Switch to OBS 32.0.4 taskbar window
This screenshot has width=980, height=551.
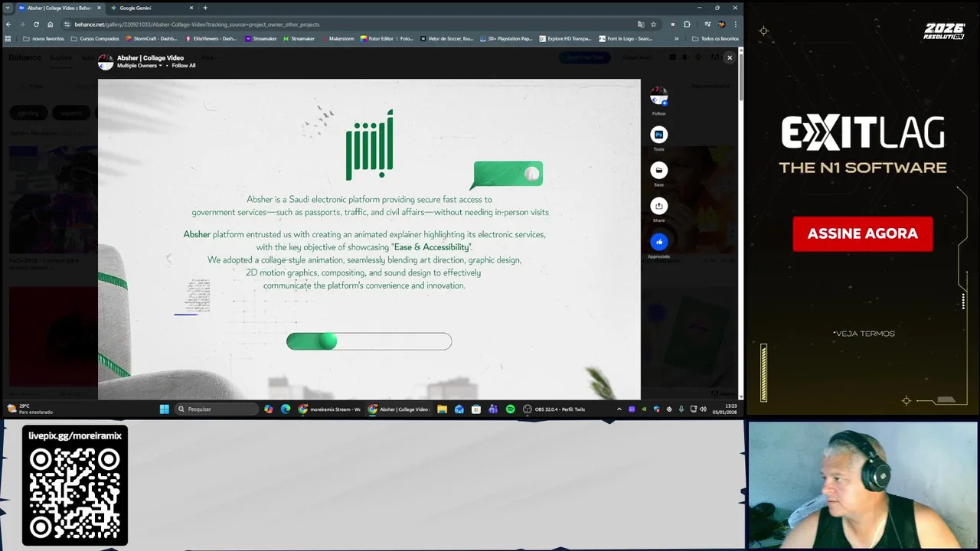(554, 409)
